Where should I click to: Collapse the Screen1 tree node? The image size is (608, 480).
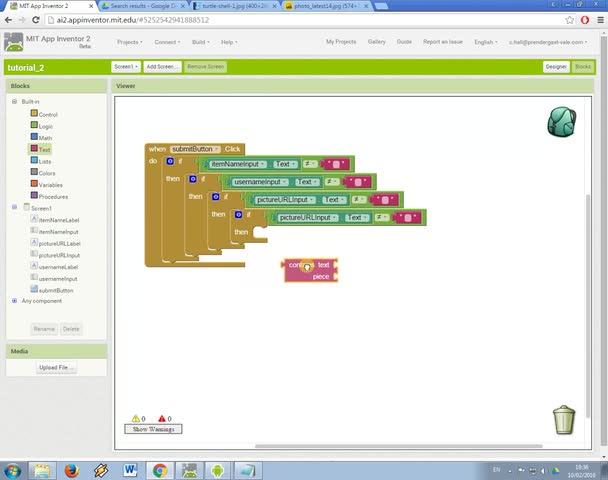click(x=14, y=207)
